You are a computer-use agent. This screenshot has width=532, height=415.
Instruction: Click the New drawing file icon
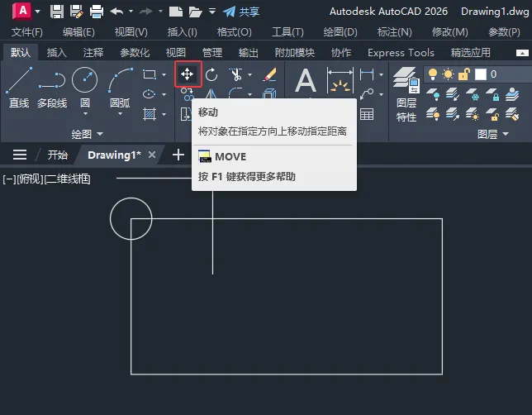tap(176, 12)
